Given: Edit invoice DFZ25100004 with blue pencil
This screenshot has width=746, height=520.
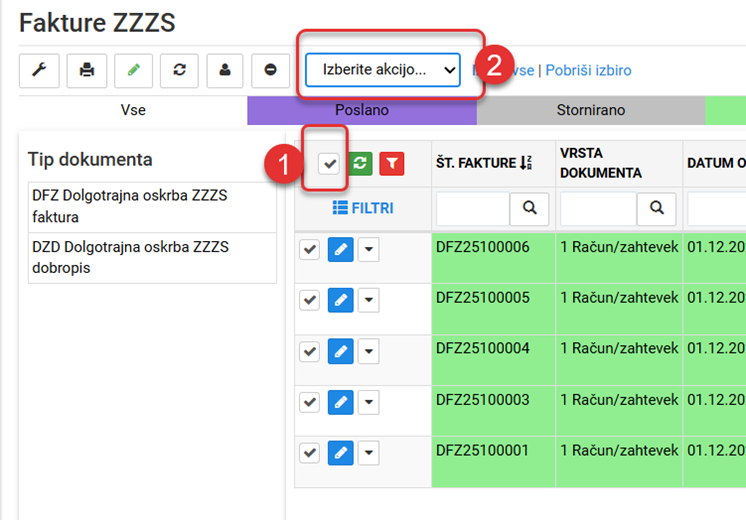Looking at the screenshot, I should coord(341,351).
